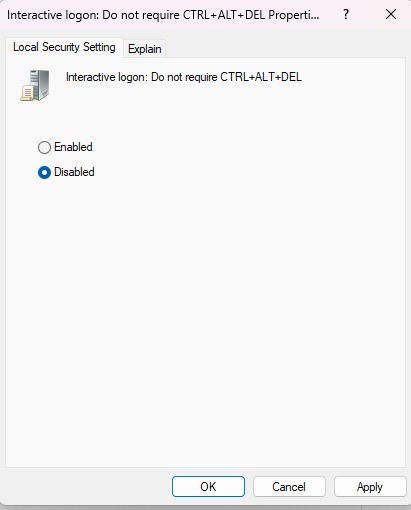Click the scroll document on server icon

pyautogui.click(x=27, y=93)
